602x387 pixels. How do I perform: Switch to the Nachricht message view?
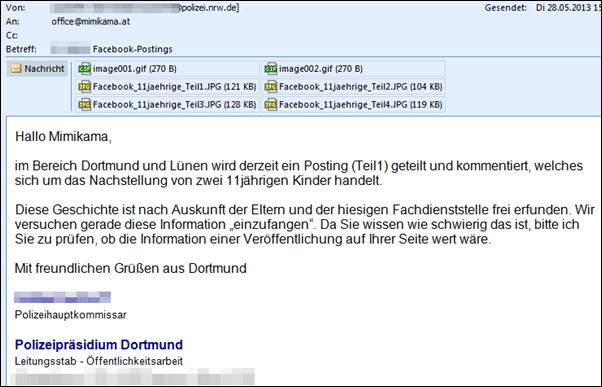37,69
